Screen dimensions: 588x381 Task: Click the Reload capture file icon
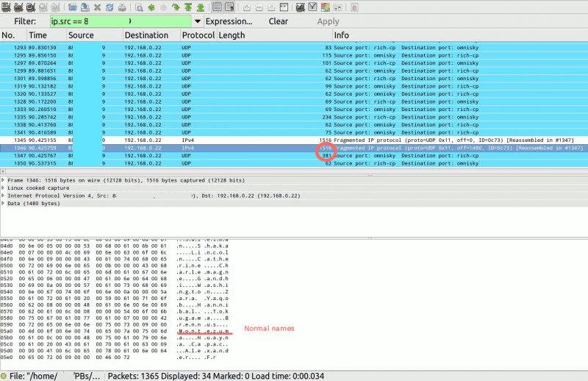click(109, 7)
